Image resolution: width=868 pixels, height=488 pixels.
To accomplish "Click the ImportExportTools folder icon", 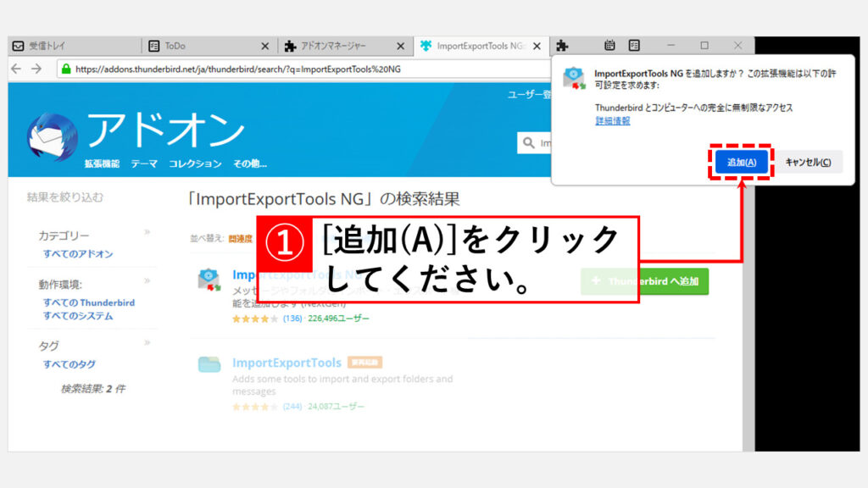I will 209,364.
